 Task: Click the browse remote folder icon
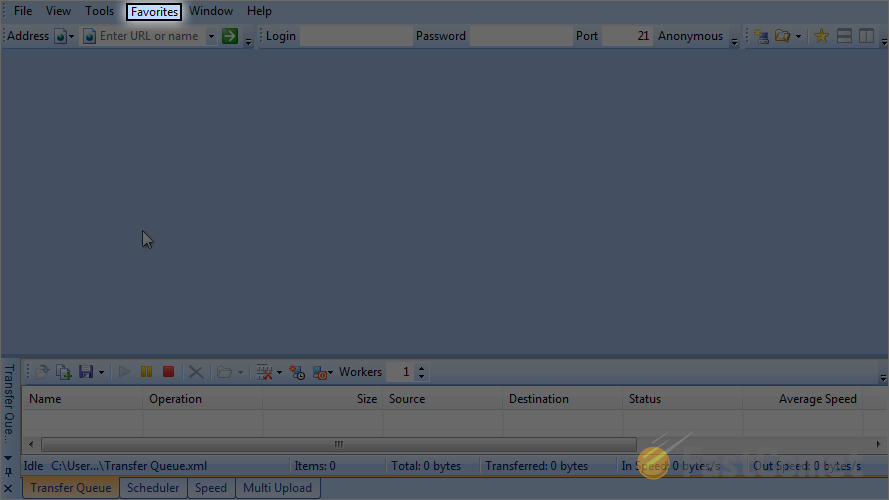pyautogui.click(x=782, y=36)
